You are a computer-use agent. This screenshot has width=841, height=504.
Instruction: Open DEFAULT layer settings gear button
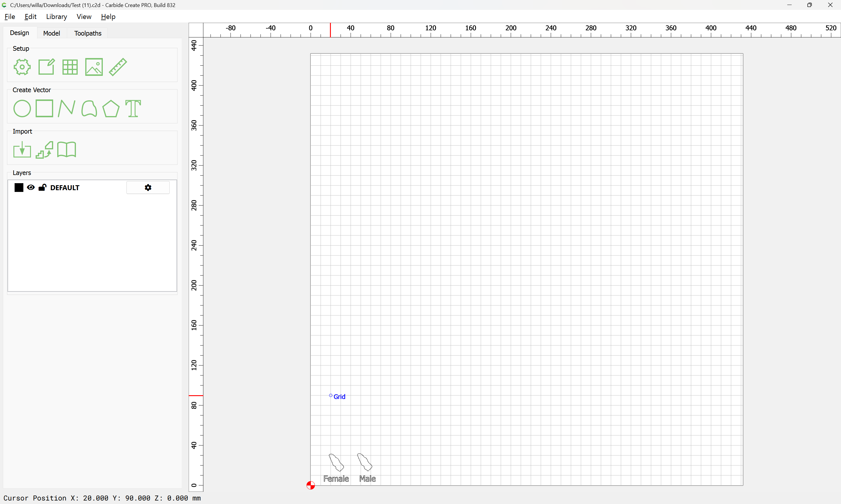tap(148, 188)
